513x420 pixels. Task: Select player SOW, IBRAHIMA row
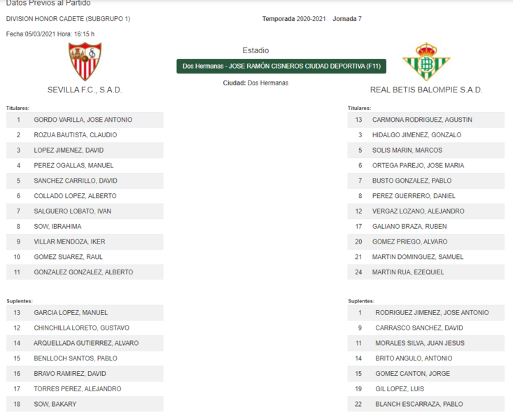pyautogui.click(x=85, y=227)
